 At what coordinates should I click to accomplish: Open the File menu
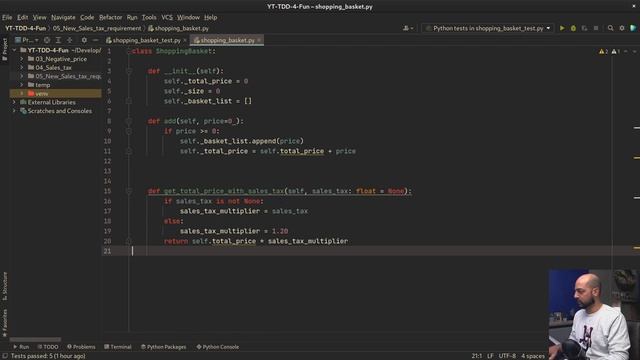click(x=7, y=17)
